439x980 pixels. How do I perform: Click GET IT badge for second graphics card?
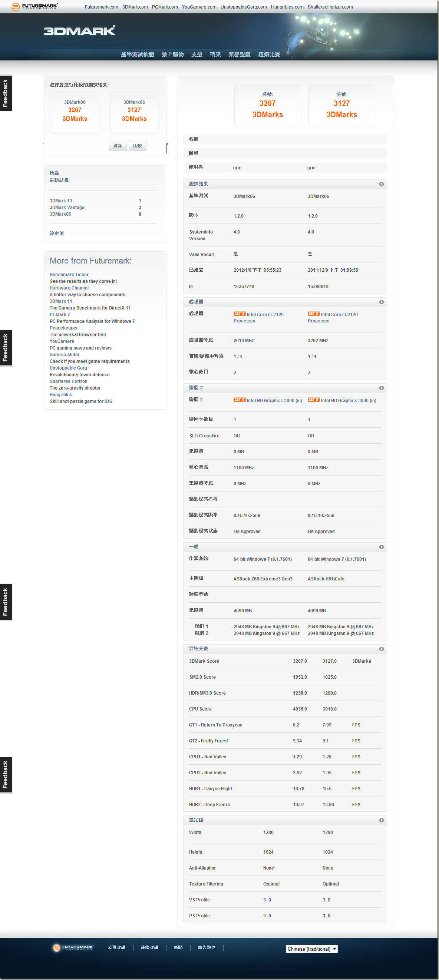coord(313,400)
